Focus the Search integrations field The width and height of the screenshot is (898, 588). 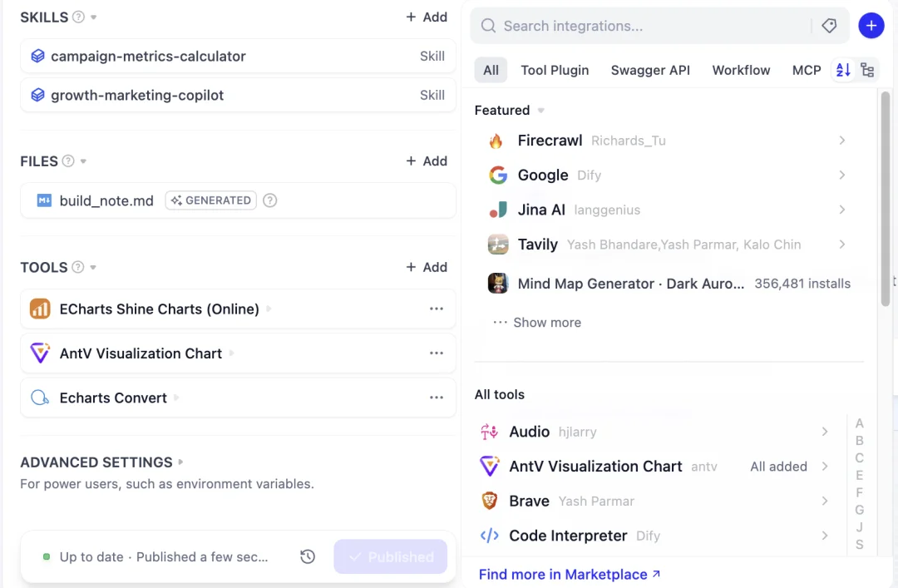point(653,26)
